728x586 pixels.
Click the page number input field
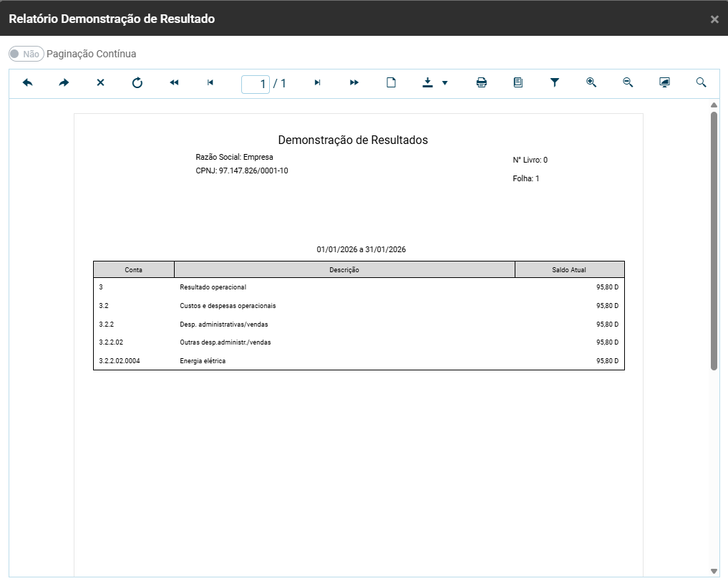pyautogui.click(x=256, y=84)
